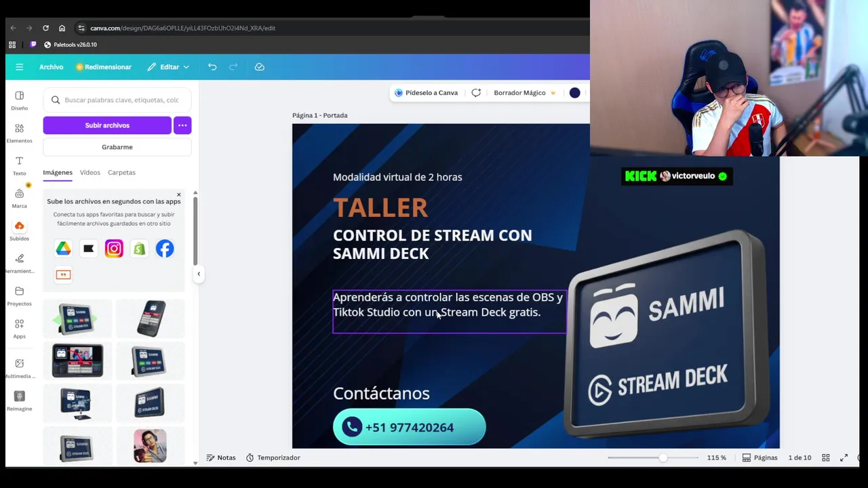The image size is (868, 488).
Task: Click the browser address bar
Action: point(183,28)
